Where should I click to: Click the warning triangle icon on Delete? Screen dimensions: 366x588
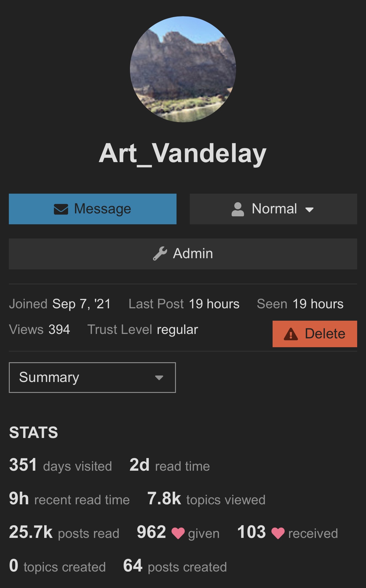(291, 334)
